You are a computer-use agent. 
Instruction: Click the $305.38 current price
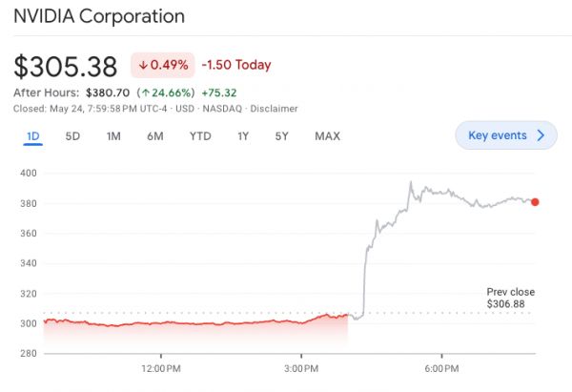click(x=66, y=66)
